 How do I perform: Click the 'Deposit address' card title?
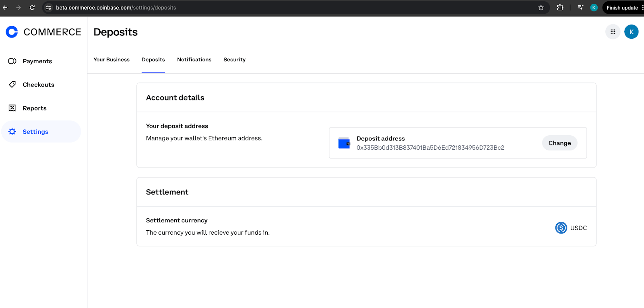pyautogui.click(x=381, y=138)
